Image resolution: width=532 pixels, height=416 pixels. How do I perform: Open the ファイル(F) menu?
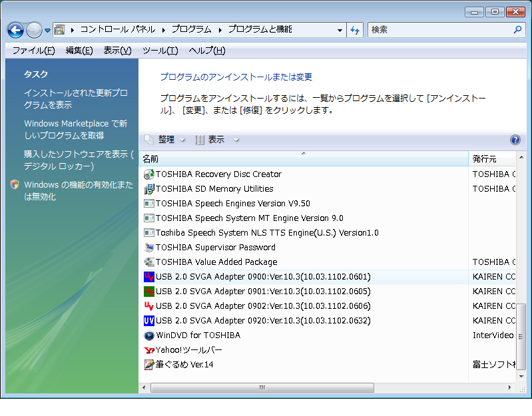point(33,51)
